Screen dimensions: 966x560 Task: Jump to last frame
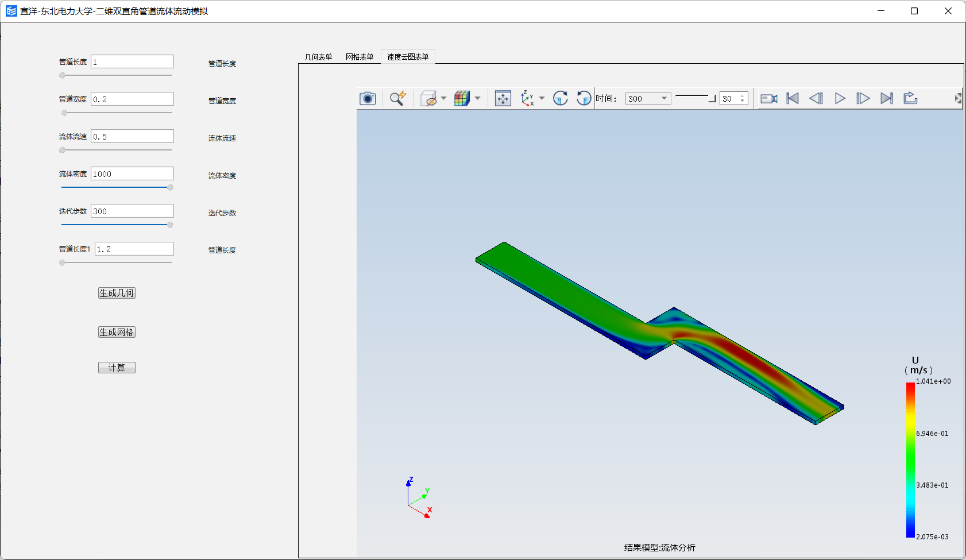click(x=887, y=99)
